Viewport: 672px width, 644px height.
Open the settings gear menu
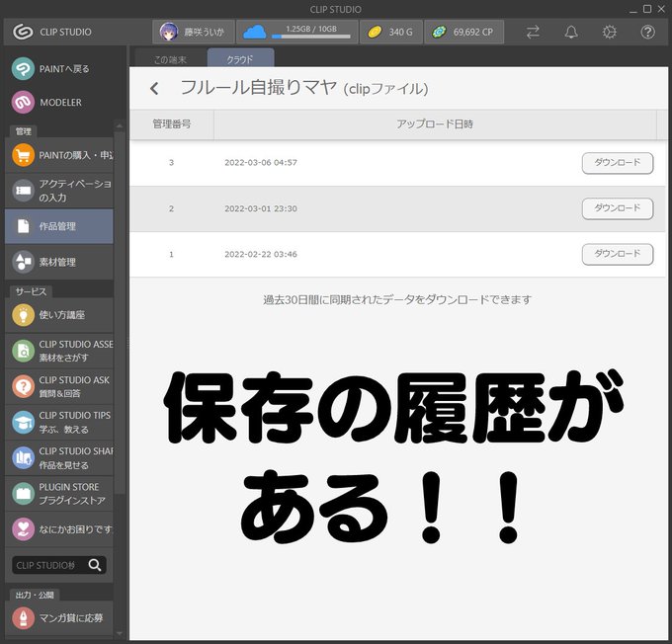(x=610, y=33)
